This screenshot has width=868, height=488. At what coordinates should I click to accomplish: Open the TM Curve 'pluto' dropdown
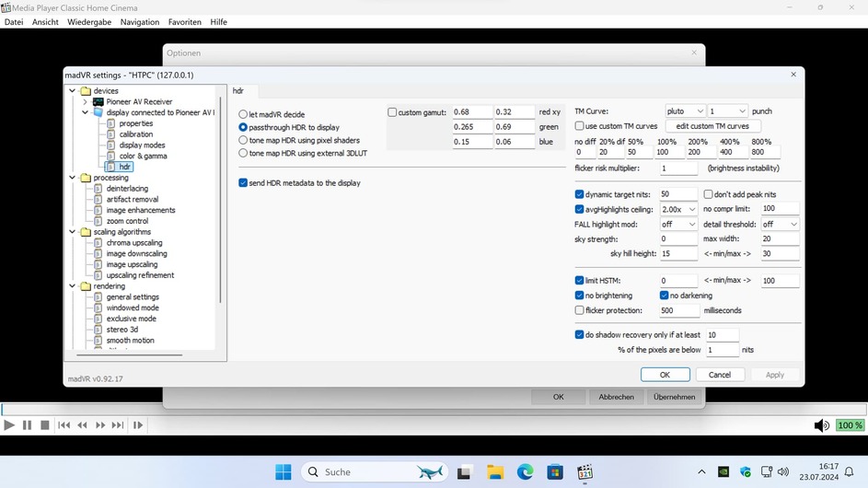(x=685, y=111)
